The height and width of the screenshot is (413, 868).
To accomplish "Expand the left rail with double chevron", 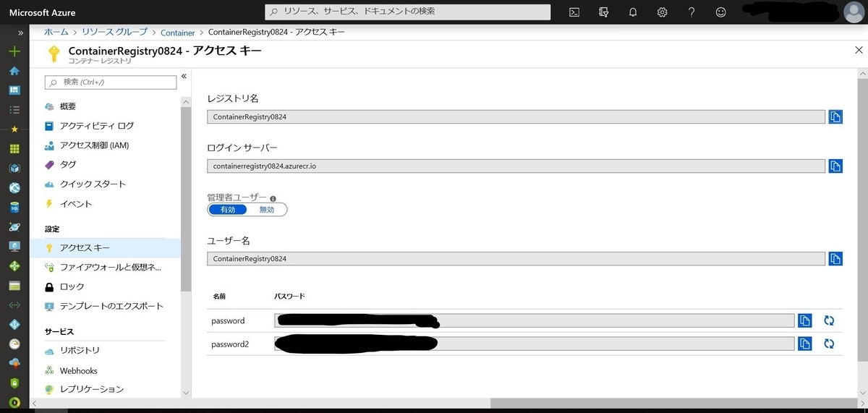I will pyautogui.click(x=21, y=33).
